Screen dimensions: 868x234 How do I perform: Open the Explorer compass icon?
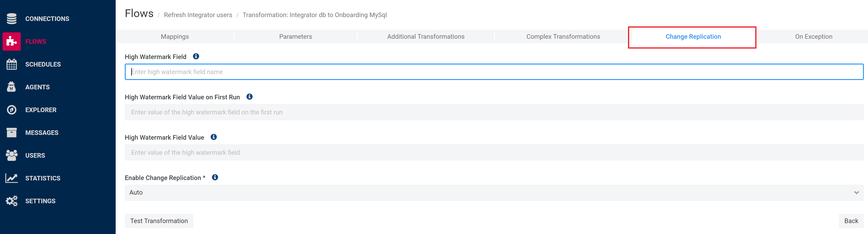(x=12, y=110)
